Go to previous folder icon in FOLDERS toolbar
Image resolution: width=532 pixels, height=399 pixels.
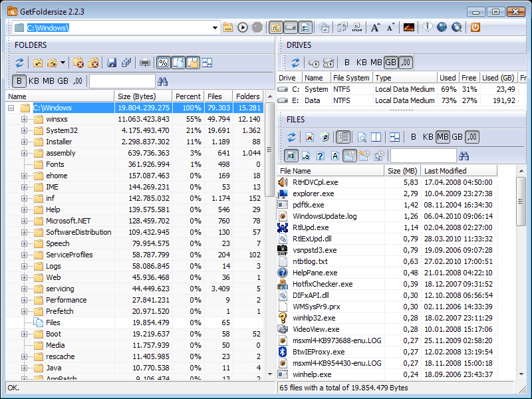[38, 63]
